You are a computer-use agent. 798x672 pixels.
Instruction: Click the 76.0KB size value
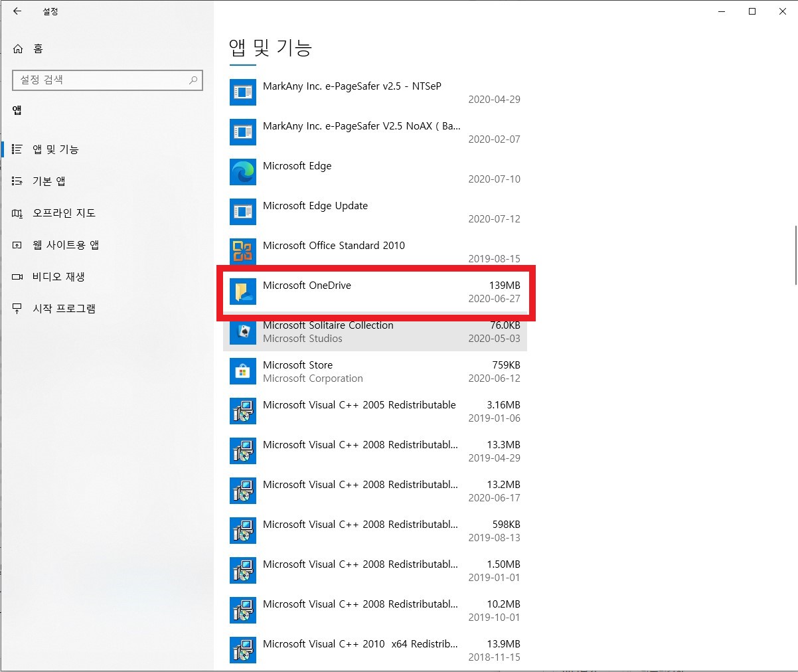(x=505, y=325)
